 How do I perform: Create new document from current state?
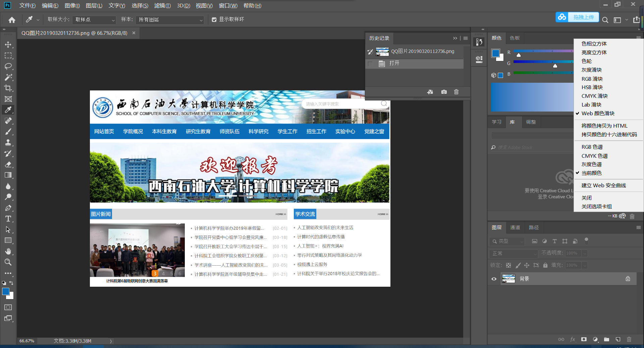coord(430,92)
